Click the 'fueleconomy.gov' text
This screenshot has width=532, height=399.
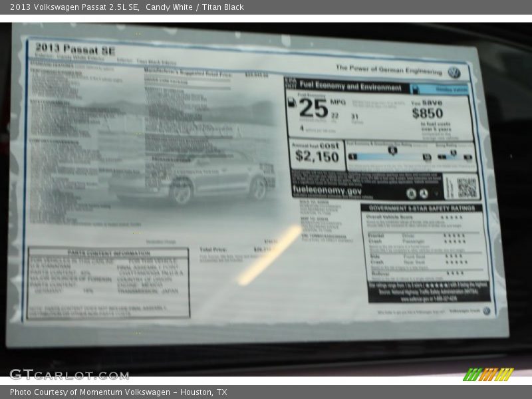(327, 190)
